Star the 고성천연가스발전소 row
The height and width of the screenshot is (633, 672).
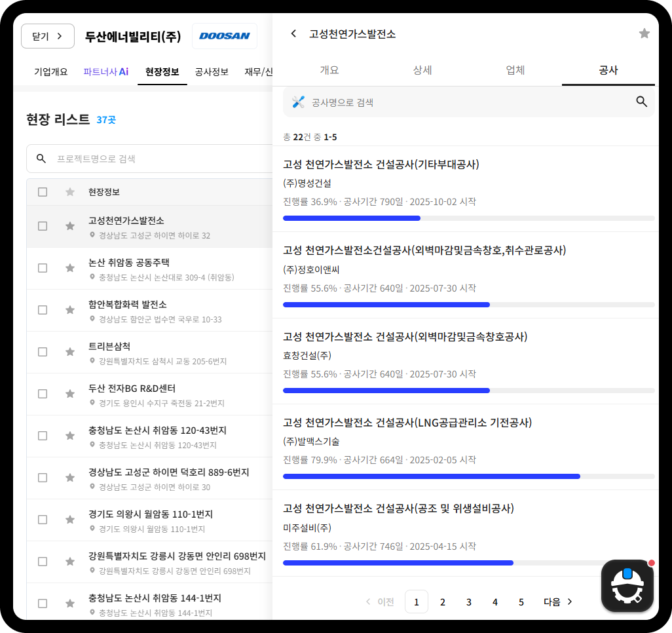[70, 226]
